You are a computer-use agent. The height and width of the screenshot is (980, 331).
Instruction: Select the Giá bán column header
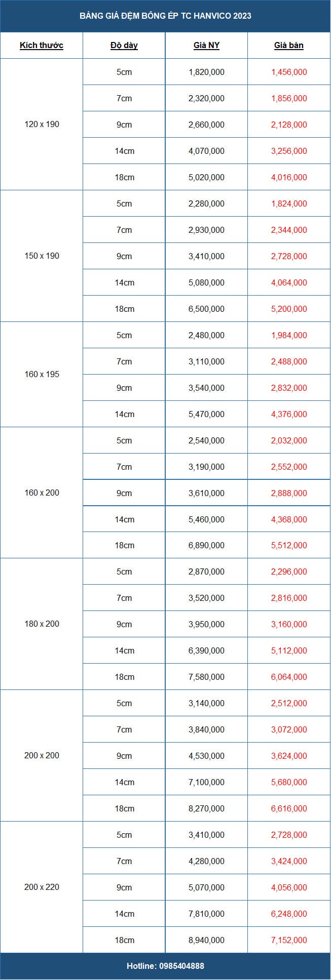coord(289,46)
